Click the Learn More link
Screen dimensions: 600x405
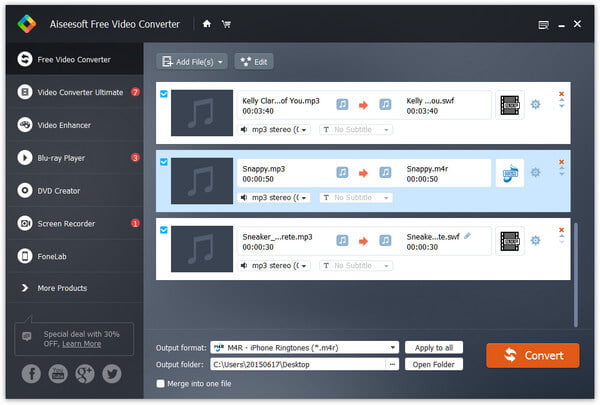(x=82, y=344)
